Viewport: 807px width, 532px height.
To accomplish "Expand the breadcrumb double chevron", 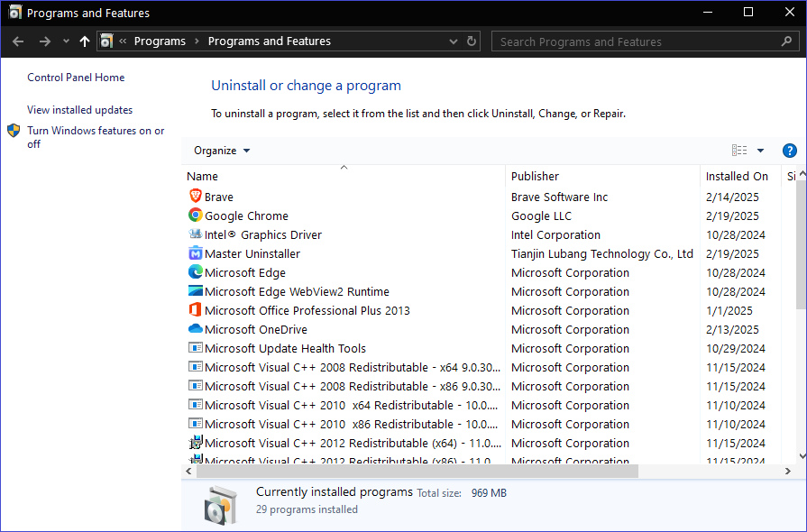I will point(123,41).
